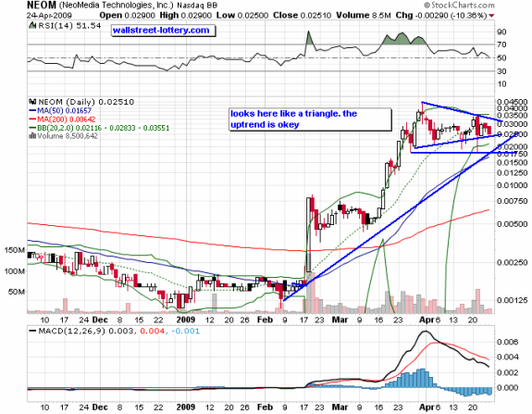Click the 90 level on the RSI axis
This screenshot has height=414, width=532.
[x=501, y=31]
